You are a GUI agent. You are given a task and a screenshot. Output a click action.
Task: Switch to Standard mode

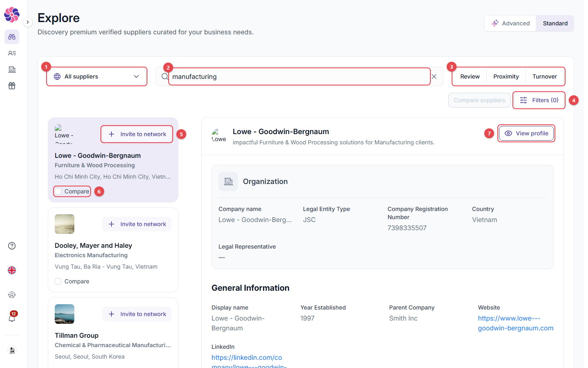pos(555,23)
